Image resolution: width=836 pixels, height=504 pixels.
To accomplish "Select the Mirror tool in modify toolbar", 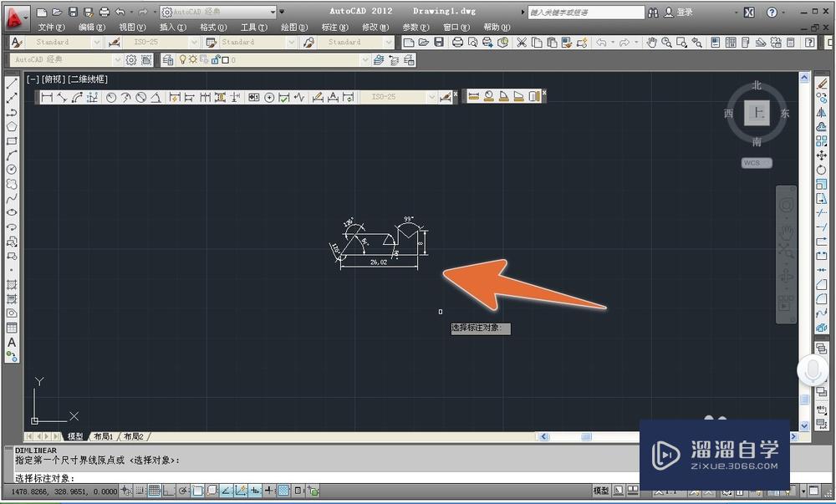I will coord(822,112).
